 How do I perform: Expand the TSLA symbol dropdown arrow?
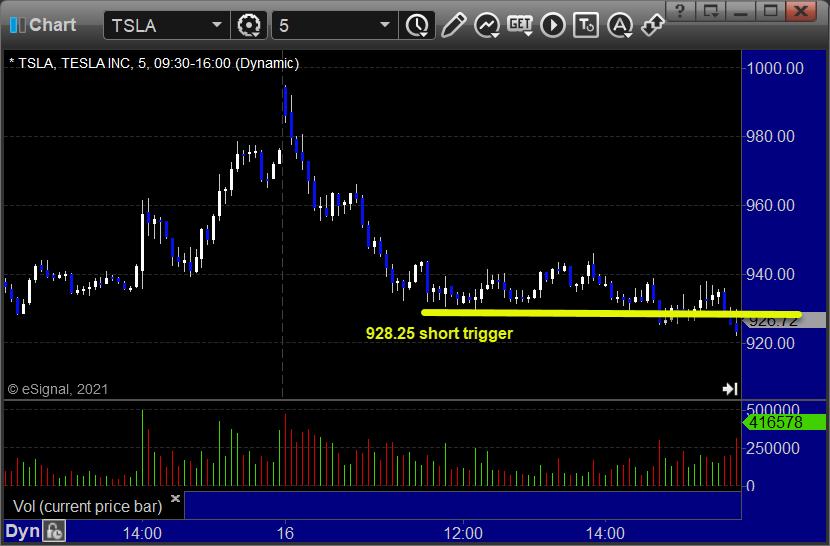(x=216, y=25)
